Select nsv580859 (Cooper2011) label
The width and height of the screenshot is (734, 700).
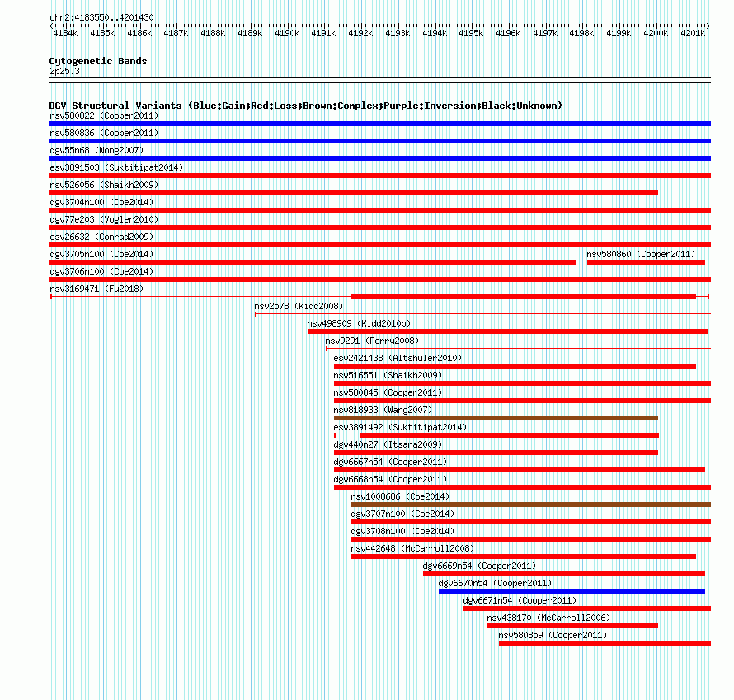click(x=553, y=635)
